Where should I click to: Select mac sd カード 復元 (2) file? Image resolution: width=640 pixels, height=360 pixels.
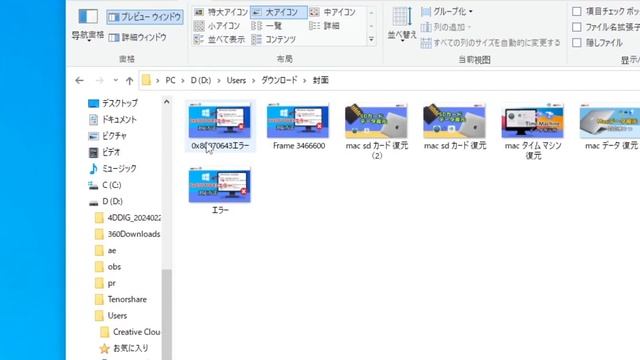[x=376, y=131]
